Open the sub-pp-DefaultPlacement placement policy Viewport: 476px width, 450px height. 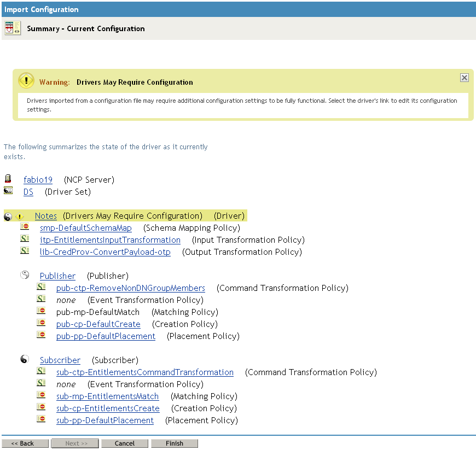tap(105, 420)
